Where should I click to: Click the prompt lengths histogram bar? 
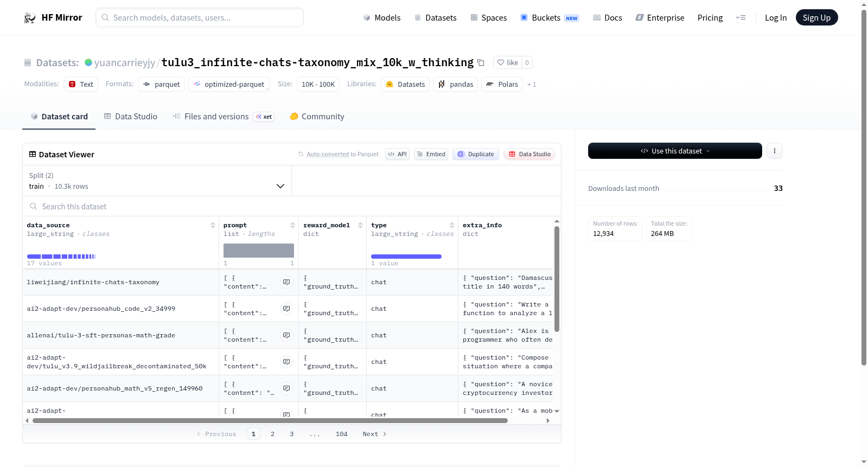259,250
